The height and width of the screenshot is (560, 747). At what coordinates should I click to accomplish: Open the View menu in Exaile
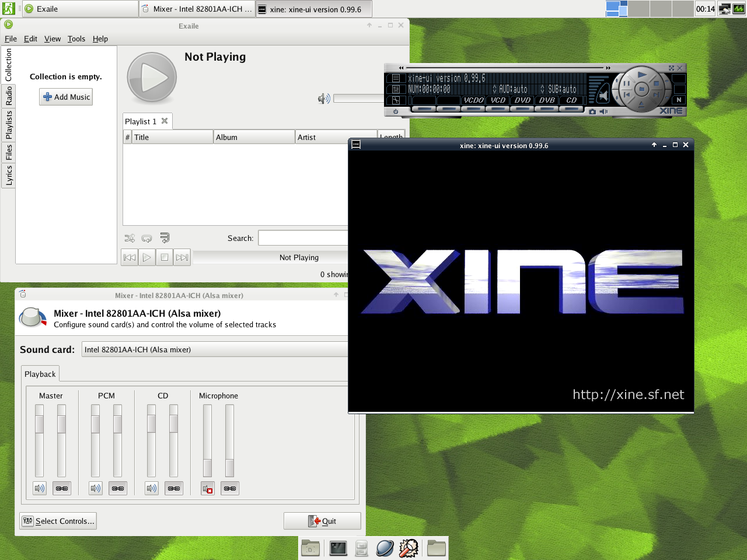coord(53,38)
